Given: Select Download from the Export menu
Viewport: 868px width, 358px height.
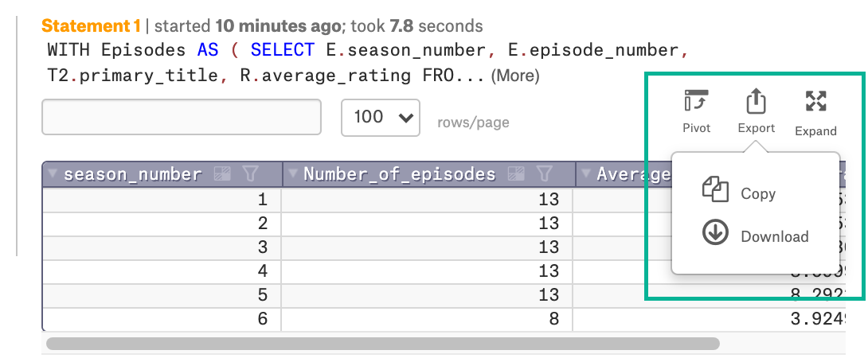Looking at the screenshot, I should click(775, 237).
